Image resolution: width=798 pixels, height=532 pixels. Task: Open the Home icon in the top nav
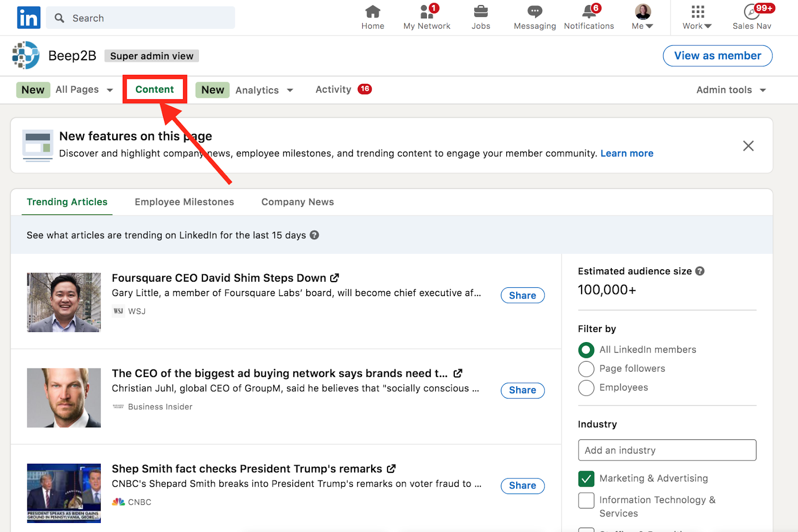tap(373, 11)
